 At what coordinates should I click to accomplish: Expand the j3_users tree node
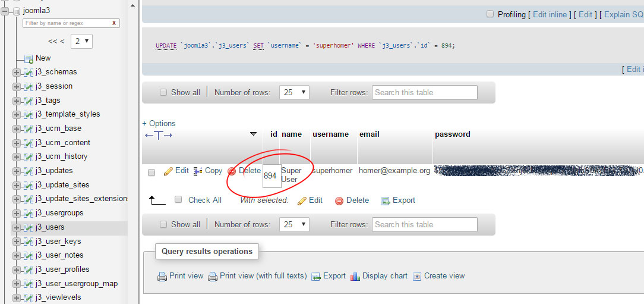(x=17, y=227)
